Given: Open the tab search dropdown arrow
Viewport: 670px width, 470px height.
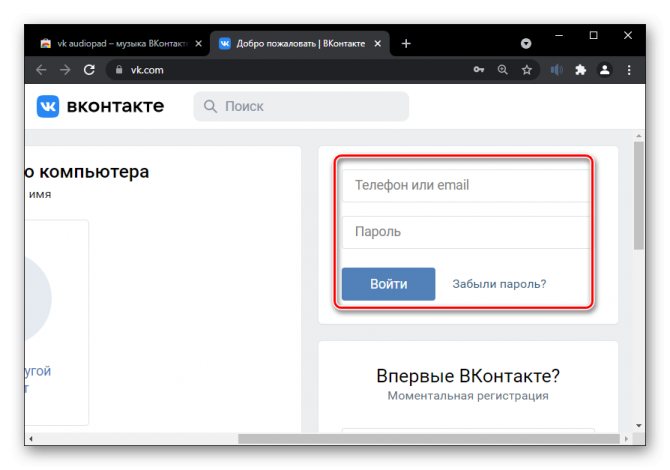Looking at the screenshot, I should click(x=526, y=44).
